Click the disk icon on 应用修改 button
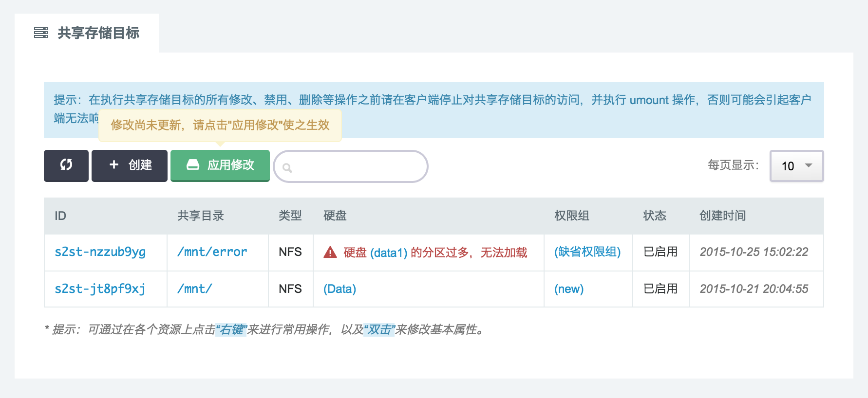The width and height of the screenshot is (868, 398). [193, 165]
